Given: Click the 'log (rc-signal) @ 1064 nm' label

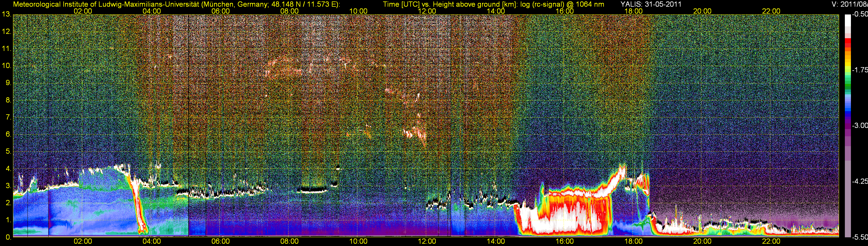Looking at the screenshot, I should tap(562, 4).
